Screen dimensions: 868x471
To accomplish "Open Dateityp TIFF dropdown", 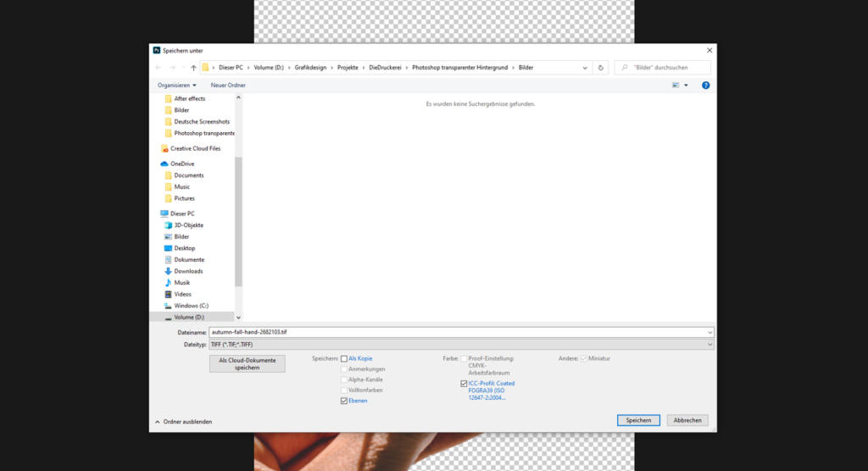I will click(x=461, y=344).
